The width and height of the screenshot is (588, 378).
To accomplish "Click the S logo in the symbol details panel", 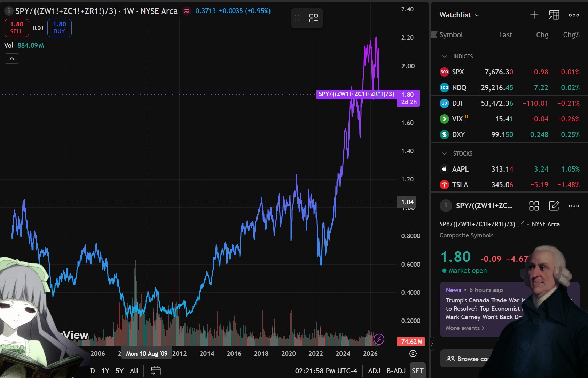I will 446,206.
